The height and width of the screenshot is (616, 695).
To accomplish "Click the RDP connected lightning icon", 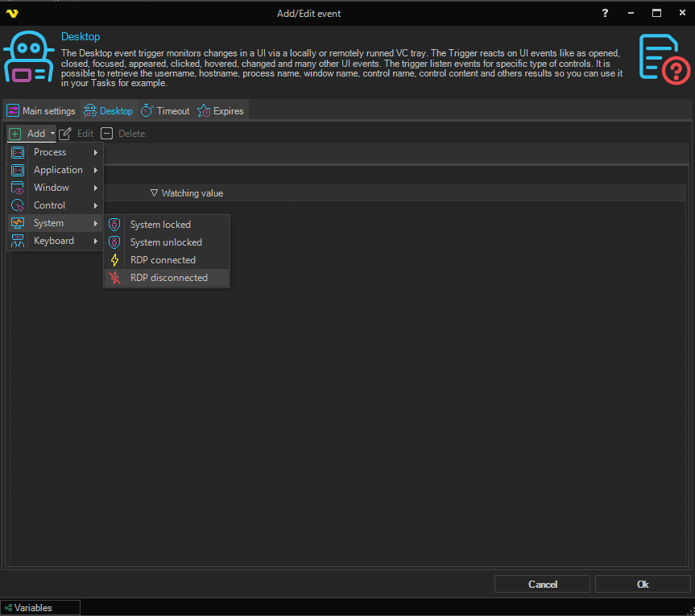I will (x=114, y=260).
